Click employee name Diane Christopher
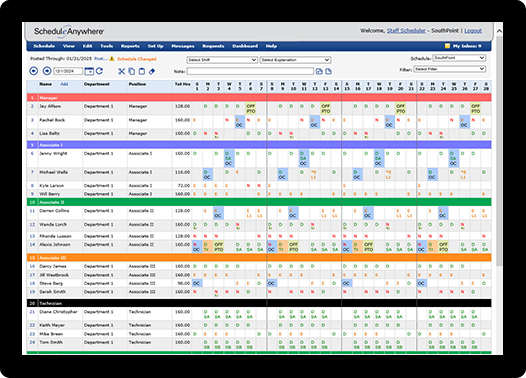This screenshot has width=526, height=378. click(58, 312)
